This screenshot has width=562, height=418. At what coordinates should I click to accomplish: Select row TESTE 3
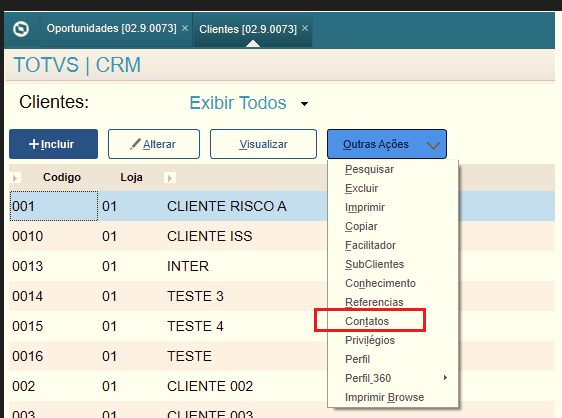[195, 296]
